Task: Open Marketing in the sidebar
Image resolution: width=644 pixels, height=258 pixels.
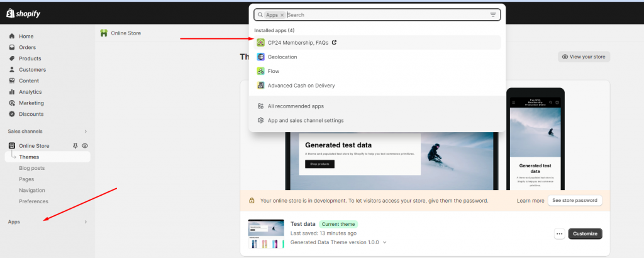Action: [31, 103]
